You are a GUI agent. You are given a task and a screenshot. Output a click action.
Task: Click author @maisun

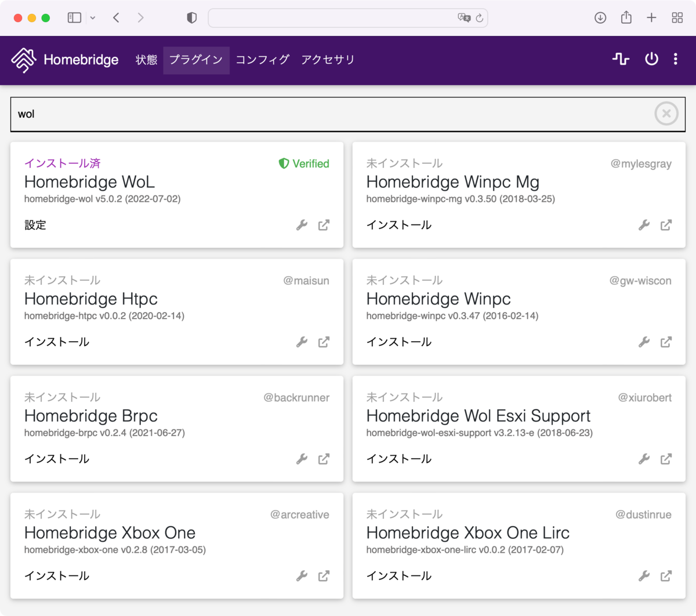[306, 281]
